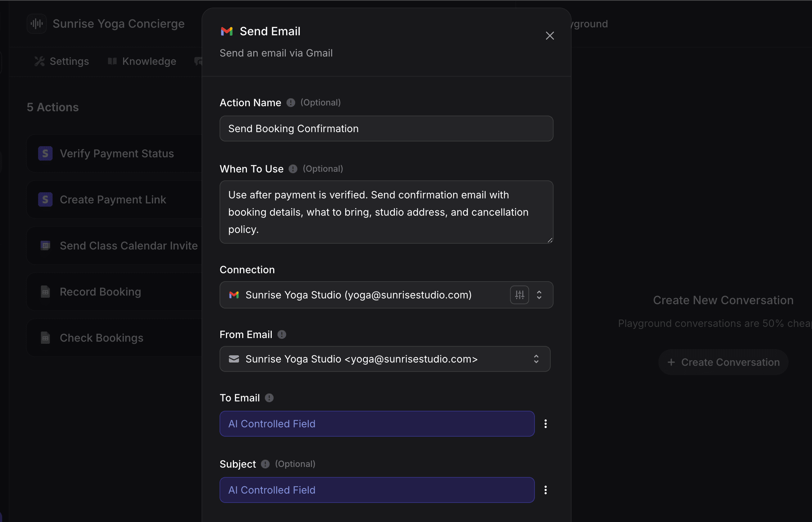Open the Knowledge tab

click(142, 62)
